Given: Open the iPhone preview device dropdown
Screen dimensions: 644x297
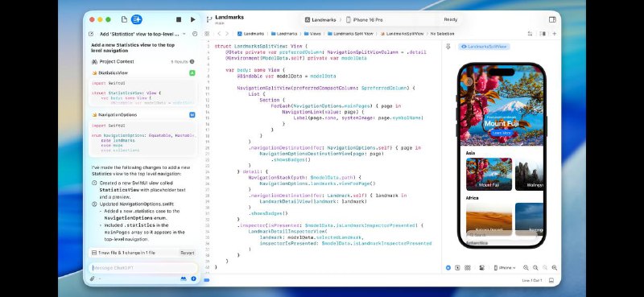Looking at the screenshot, I should (505, 267).
